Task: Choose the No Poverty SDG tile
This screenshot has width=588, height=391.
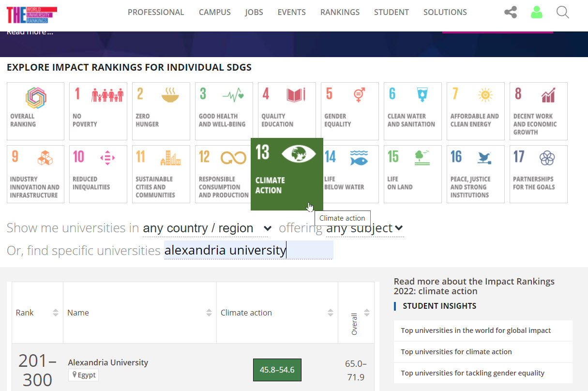Action: 98,111
